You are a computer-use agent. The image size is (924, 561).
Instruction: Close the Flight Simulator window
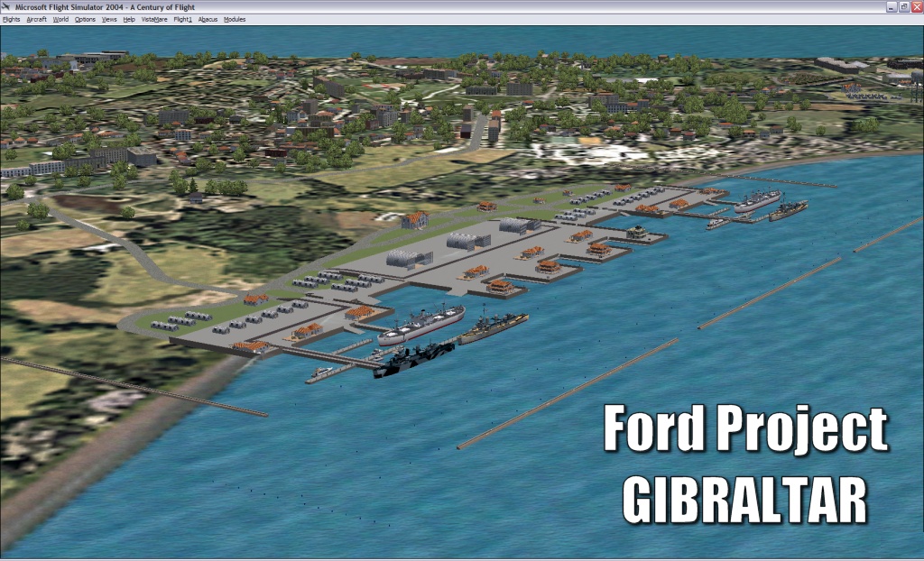coord(917,7)
